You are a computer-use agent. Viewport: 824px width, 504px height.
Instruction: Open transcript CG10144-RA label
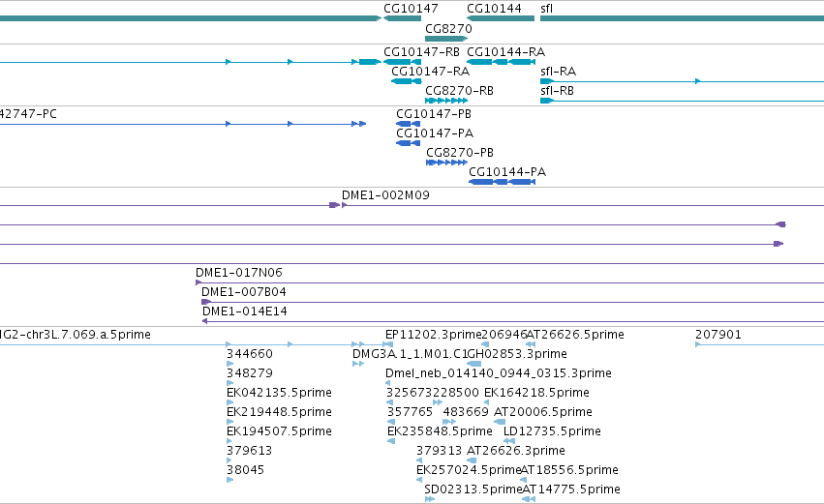pos(505,52)
